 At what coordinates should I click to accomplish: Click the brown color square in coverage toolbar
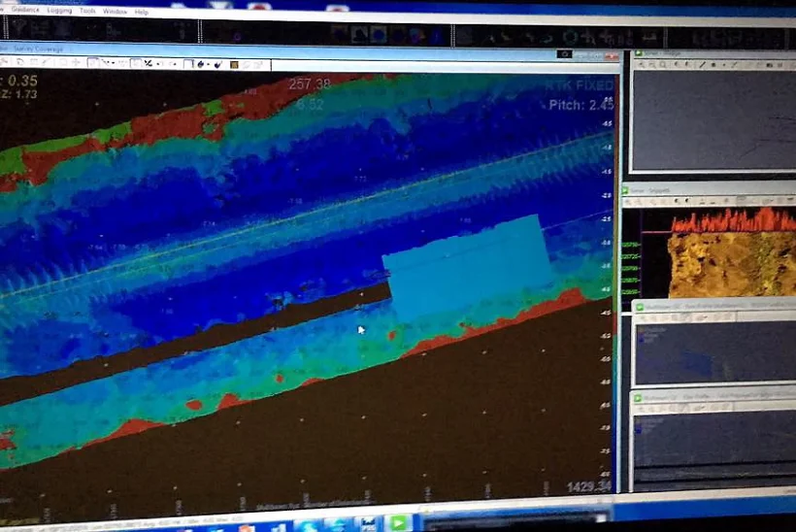coord(234,64)
